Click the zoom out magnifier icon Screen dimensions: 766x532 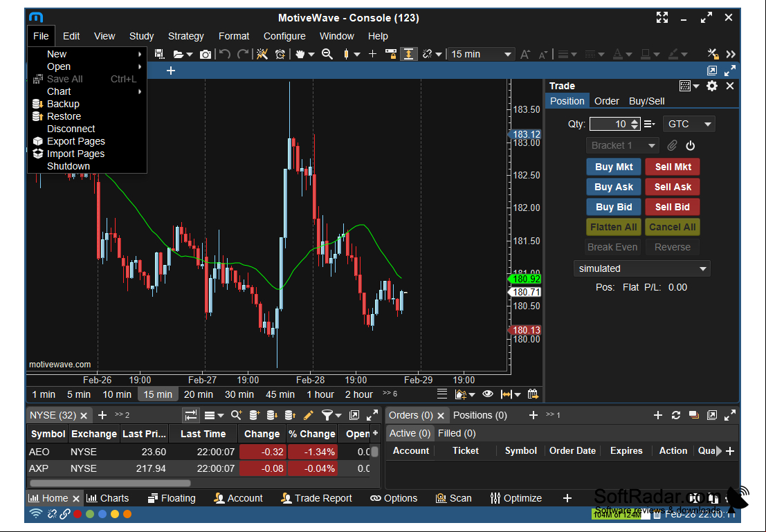(x=327, y=54)
